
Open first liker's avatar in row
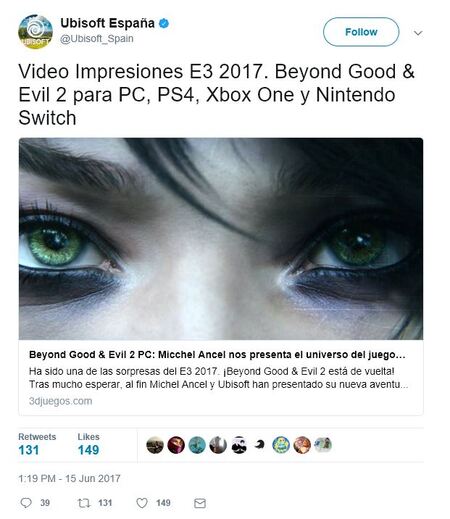pyautogui.click(x=155, y=445)
